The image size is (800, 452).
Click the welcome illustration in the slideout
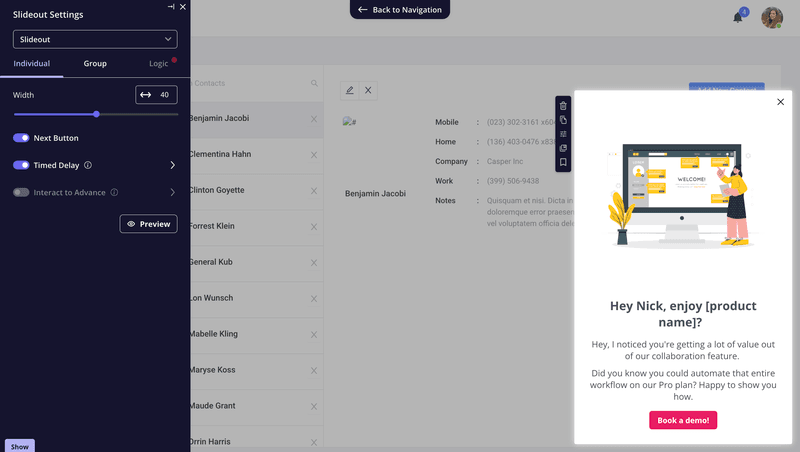(683, 195)
